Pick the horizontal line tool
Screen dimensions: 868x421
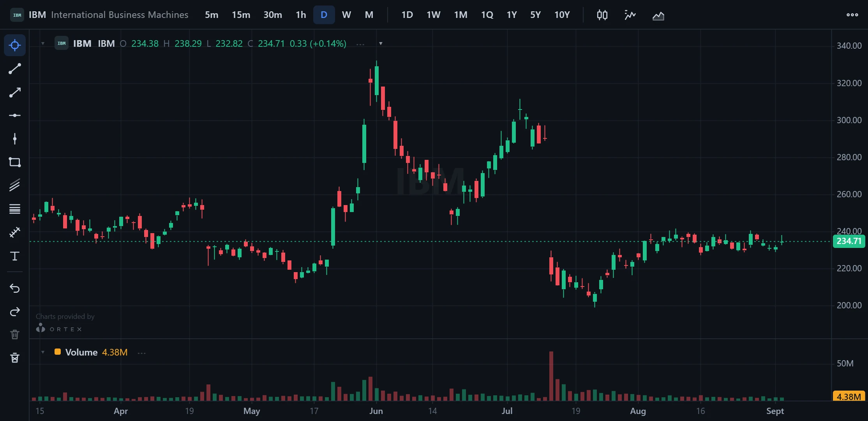[15, 115]
